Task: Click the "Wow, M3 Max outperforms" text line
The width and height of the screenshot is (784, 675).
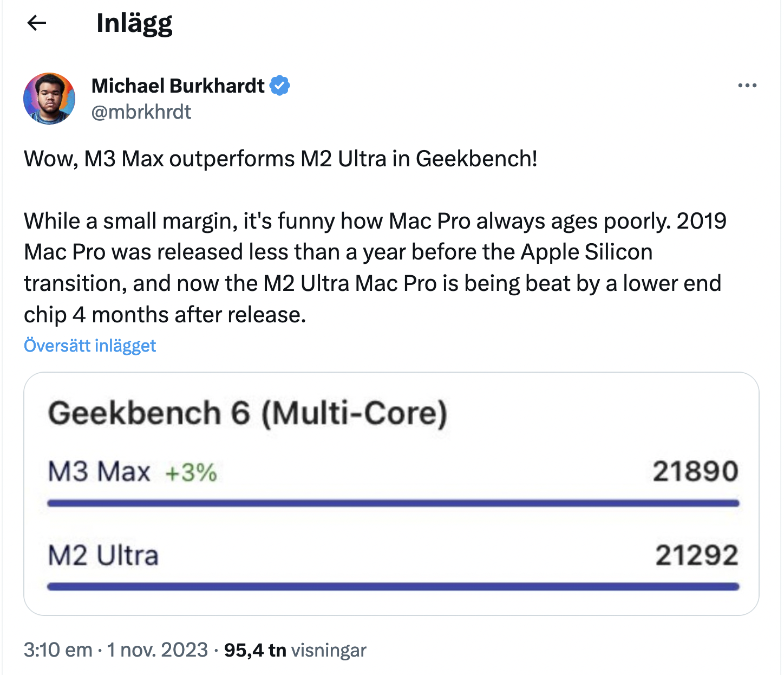Action: coord(280,159)
